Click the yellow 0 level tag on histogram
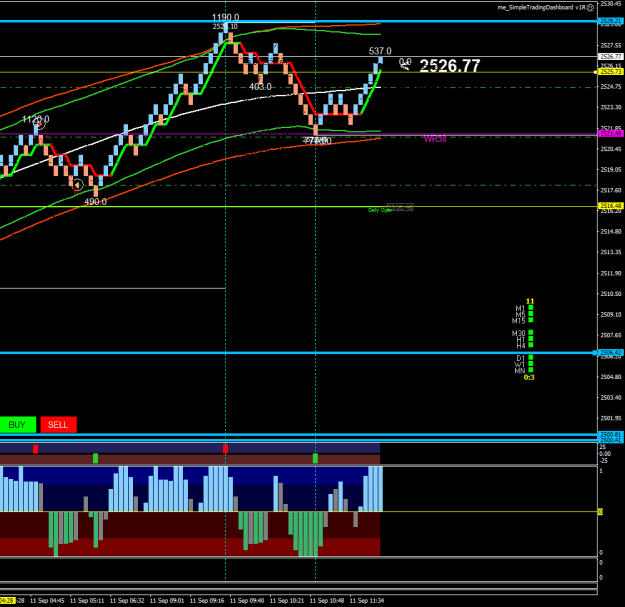Screen dimensions: 625x607 point(600,512)
